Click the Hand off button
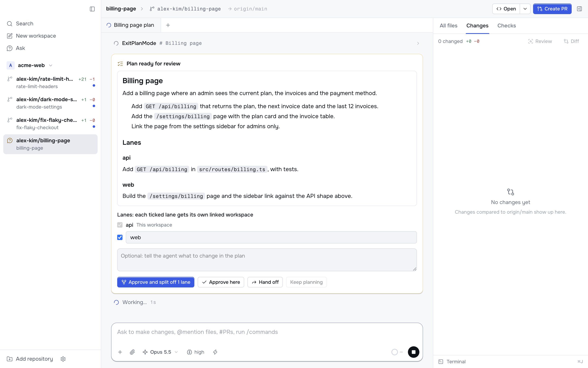 point(265,282)
